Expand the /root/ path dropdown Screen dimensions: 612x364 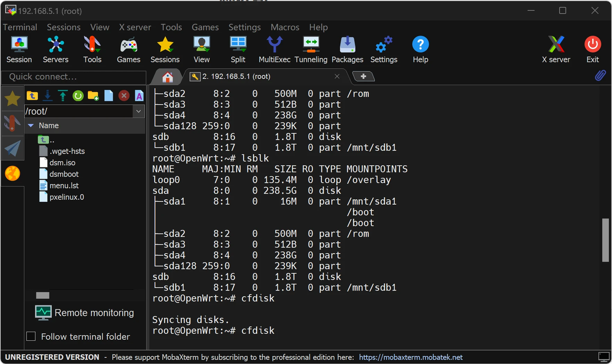click(x=139, y=111)
